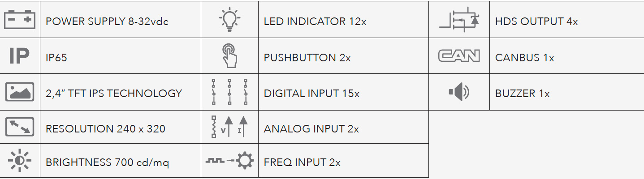The height and width of the screenshot is (179, 644).
Task: Select the CAN bus logo icon
Action: tap(459, 56)
